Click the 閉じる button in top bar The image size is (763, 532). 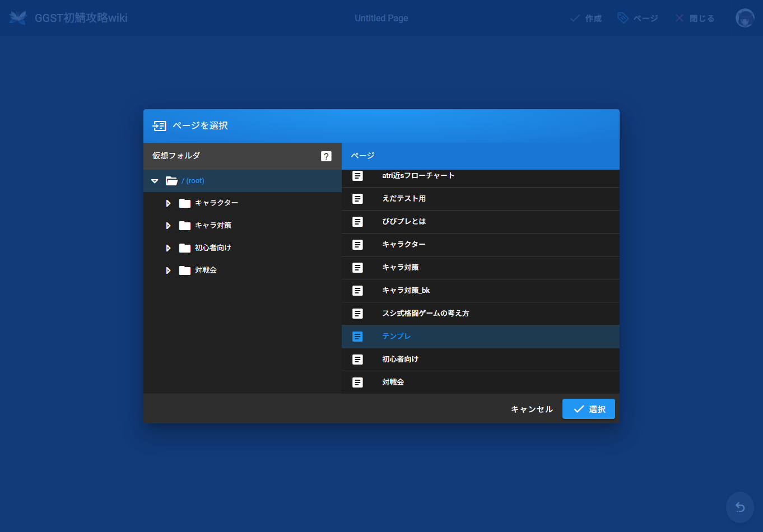tap(695, 18)
